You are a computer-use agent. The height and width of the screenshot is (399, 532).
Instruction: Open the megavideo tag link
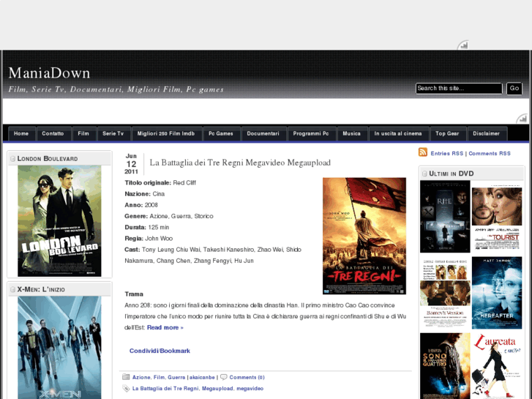point(250,389)
